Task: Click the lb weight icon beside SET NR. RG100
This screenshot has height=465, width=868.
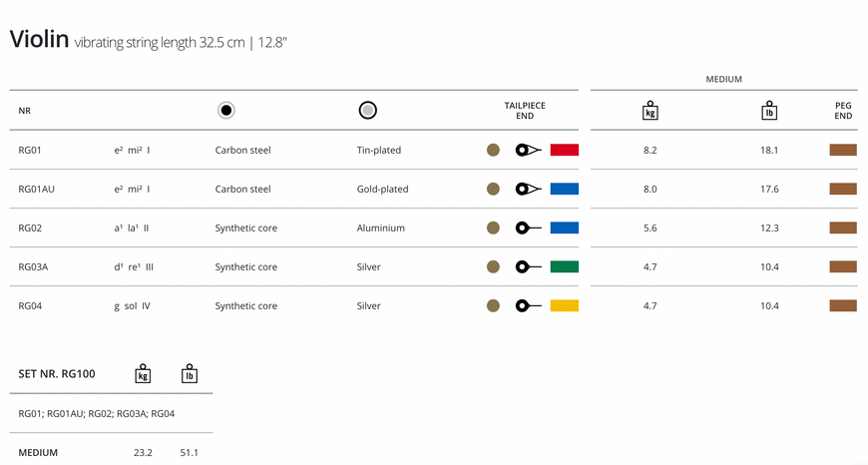Action: click(190, 373)
